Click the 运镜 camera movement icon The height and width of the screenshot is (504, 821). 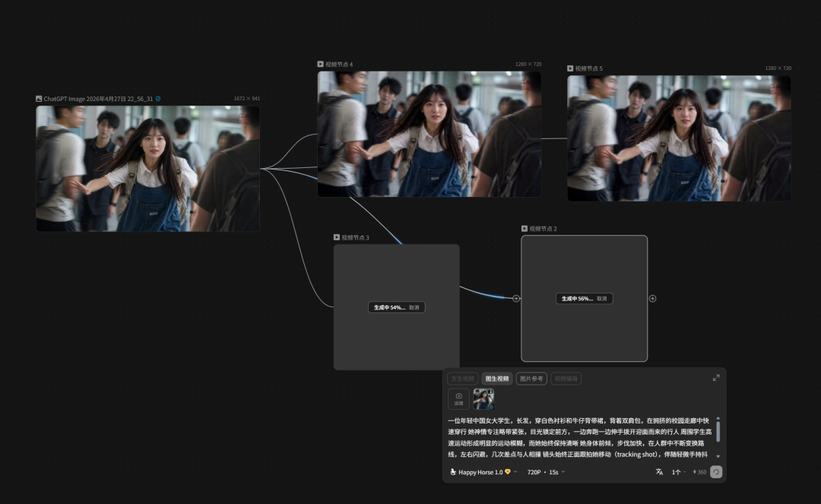coord(458,398)
